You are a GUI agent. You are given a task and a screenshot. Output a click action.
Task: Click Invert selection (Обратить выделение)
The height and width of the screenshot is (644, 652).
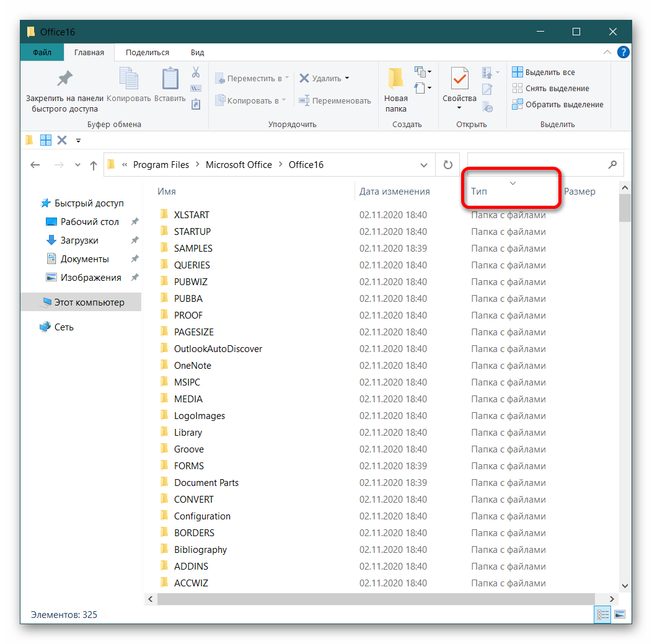(x=557, y=105)
